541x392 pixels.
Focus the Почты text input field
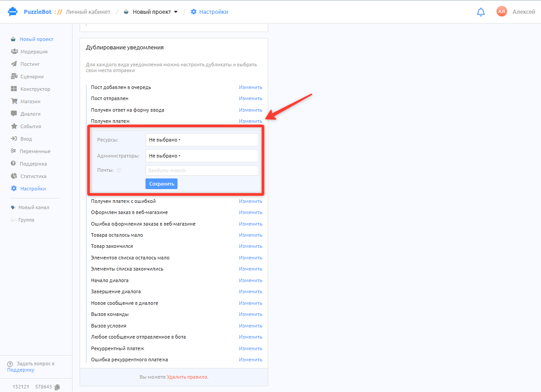click(202, 170)
